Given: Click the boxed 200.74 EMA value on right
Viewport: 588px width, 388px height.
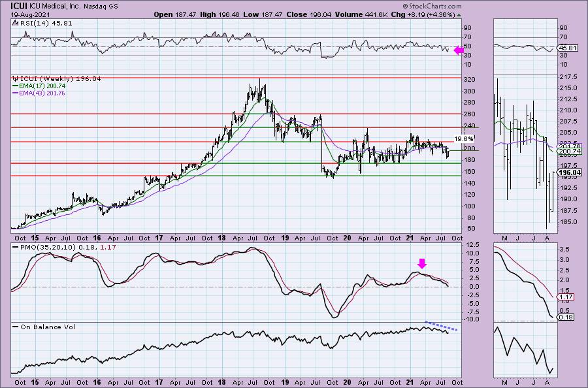Looking at the screenshot, I should click(x=570, y=151).
